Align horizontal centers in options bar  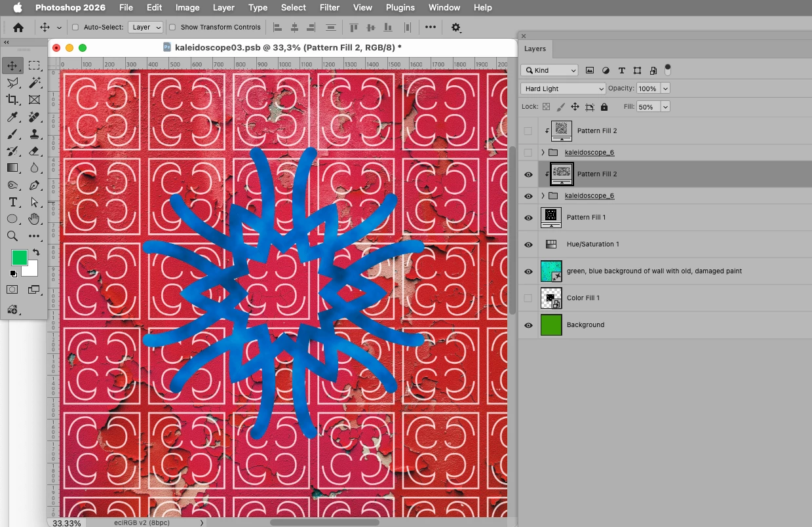point(294,28)
